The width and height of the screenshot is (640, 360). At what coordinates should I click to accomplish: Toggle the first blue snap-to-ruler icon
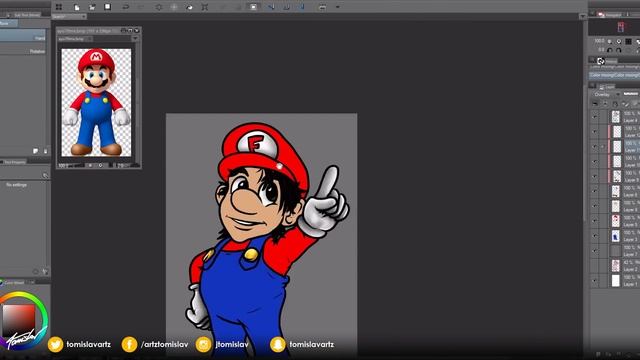271,7
